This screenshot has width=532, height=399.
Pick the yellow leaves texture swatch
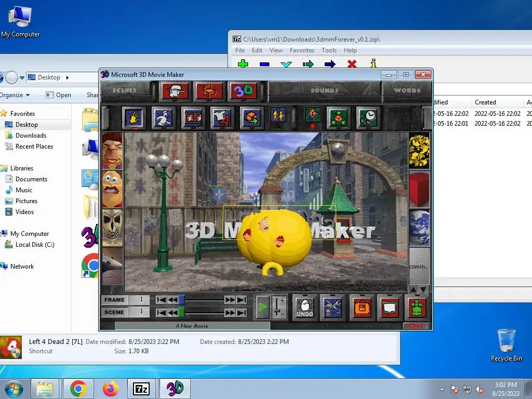tap(419, 151)
